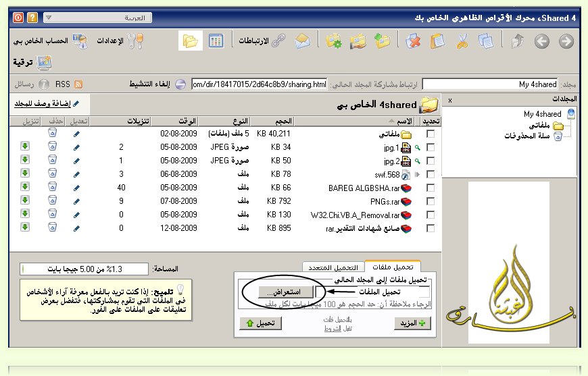This screenshot has width=588, height=376.
Task: Close the folders panel with x
Action: 450,101
